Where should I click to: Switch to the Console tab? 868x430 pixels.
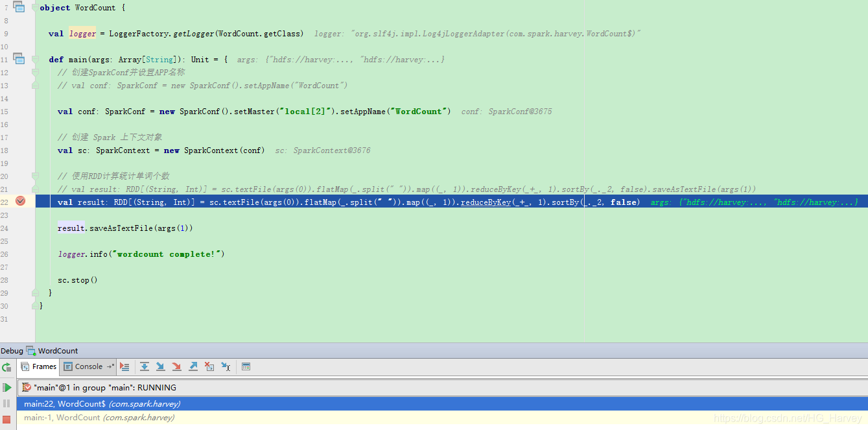point(89,366)
